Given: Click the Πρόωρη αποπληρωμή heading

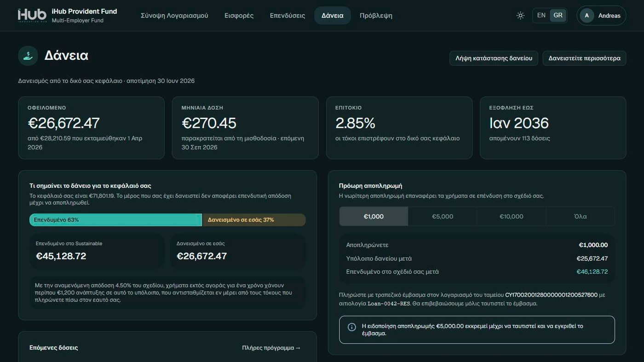Looking at the screenshot, I should (x=371, y=186).
